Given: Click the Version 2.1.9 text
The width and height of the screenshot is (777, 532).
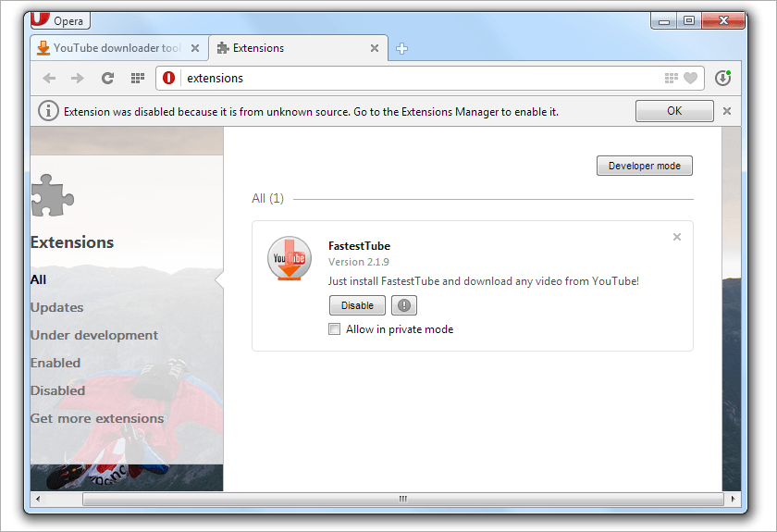Looking at the screenshot, I should (x=359, y=262).
